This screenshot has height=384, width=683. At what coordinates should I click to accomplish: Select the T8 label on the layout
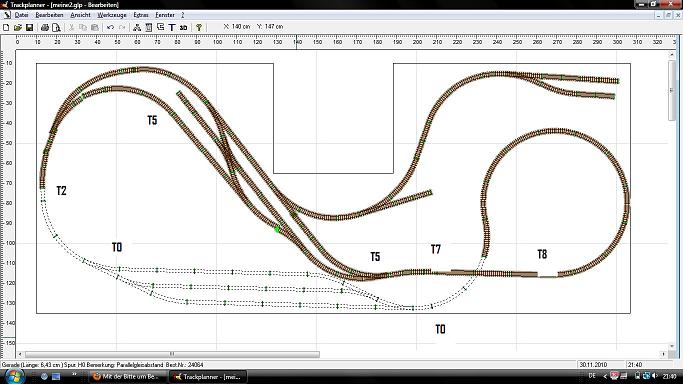coord(542,254)
